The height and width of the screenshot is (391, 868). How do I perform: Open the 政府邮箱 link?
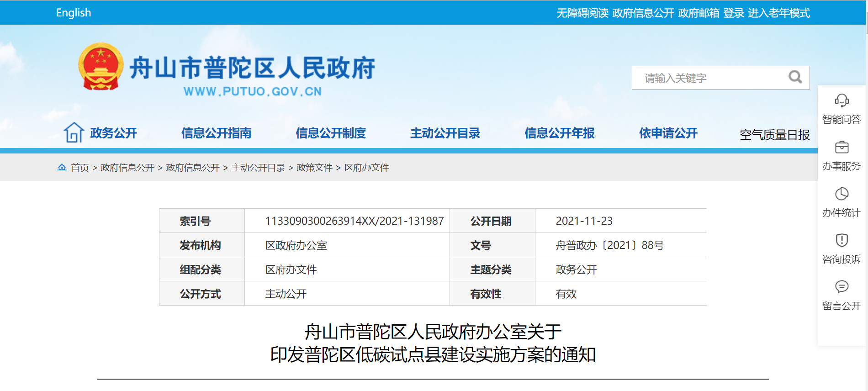[x=699, y=13]
